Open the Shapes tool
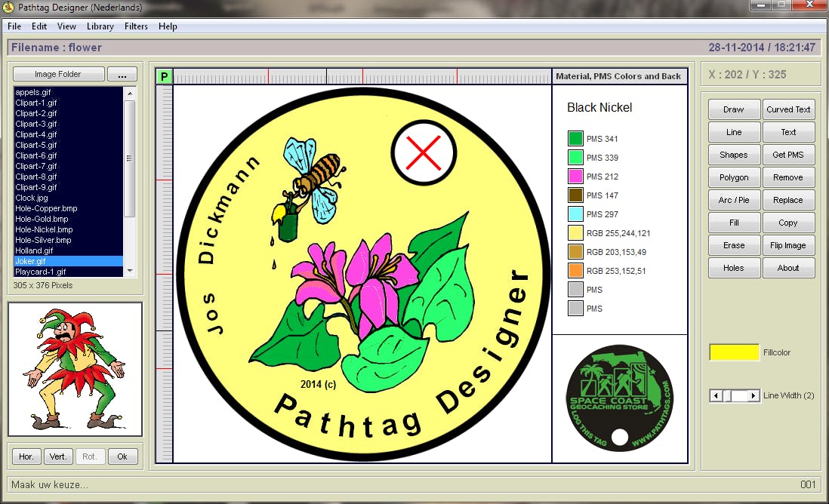Viewport: 829px width, 504px height. (x=733, y=154)
